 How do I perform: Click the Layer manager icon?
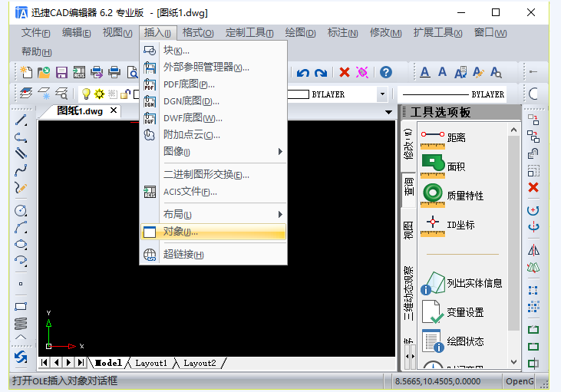[x=26, y=94]
